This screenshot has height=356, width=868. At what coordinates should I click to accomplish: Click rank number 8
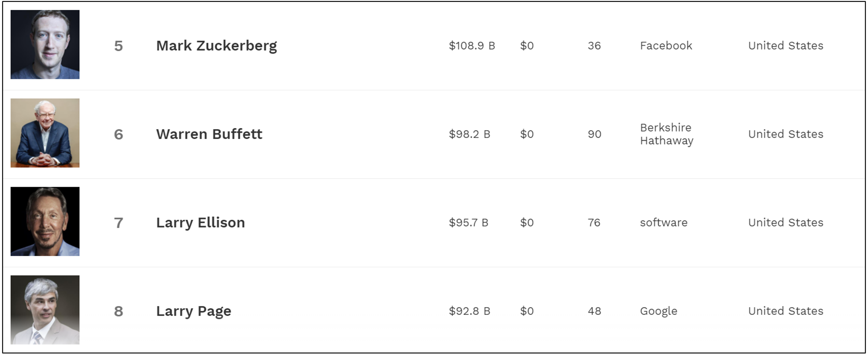(118, 311)
